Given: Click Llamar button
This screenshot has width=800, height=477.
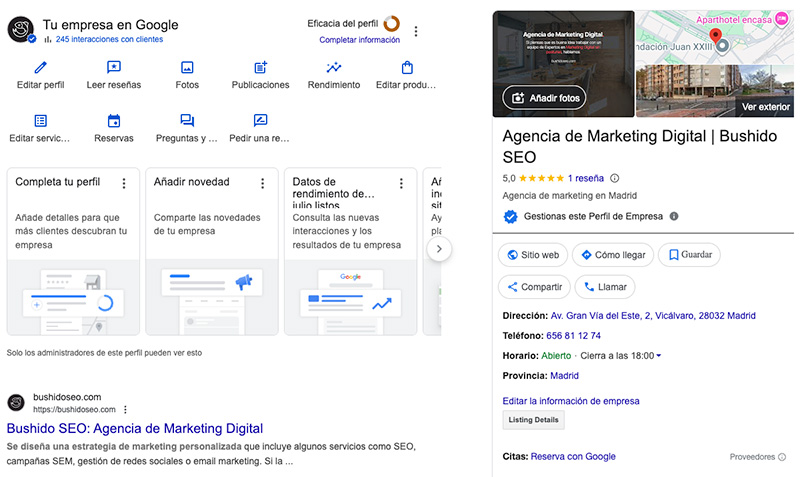Looking at the screenshot, I should [x=605, y=287].
